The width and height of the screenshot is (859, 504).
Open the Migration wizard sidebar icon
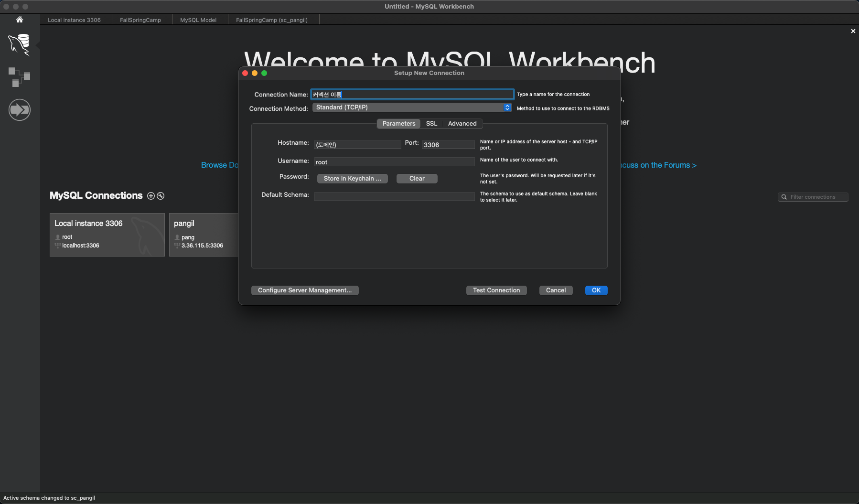20,110
